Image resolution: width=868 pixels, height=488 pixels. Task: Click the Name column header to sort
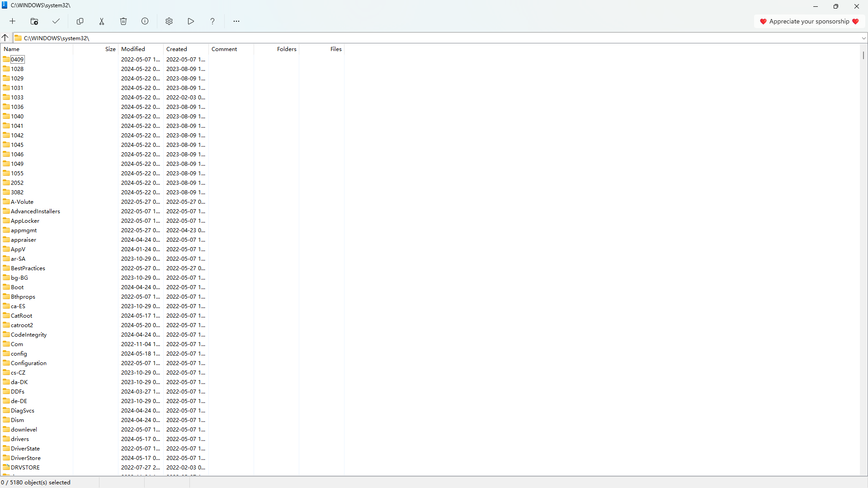[x=11, y=49]
